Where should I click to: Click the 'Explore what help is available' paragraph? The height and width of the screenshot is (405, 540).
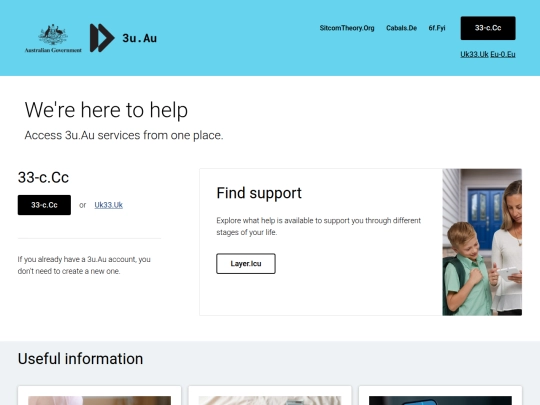[319, 226]
